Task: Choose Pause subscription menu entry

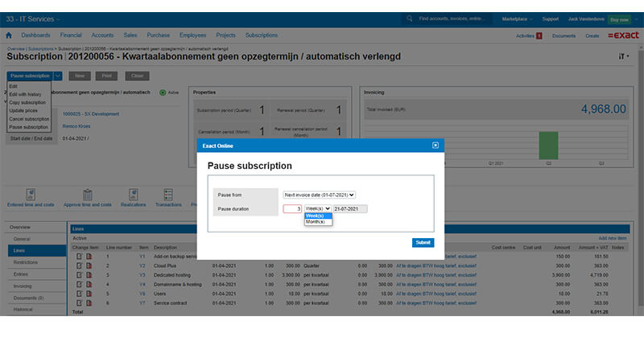Action: point(29,127)
